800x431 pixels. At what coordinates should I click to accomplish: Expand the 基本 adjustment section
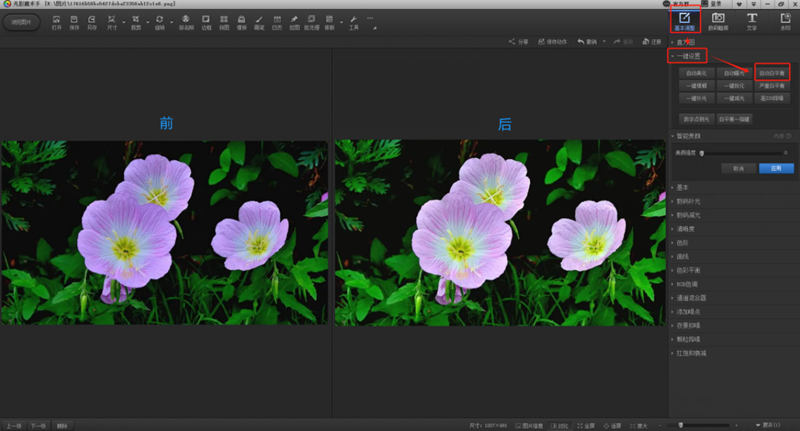coord(684,187)
